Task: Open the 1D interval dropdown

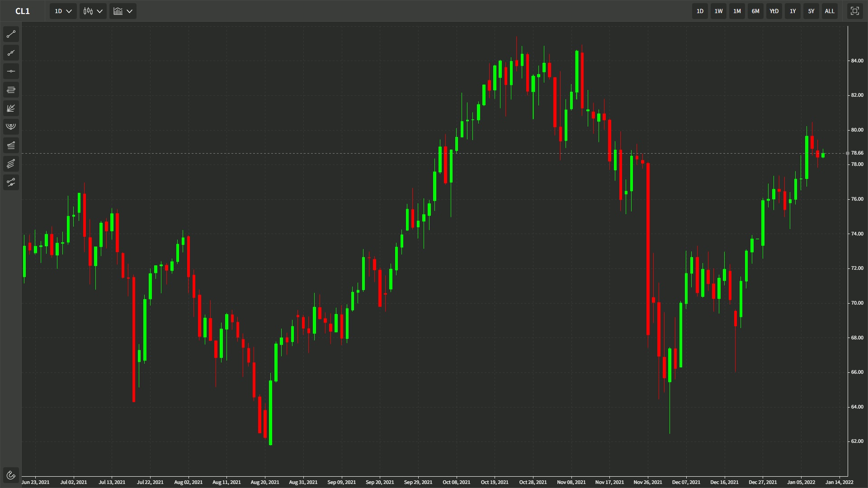Action: tap(63, 11)
